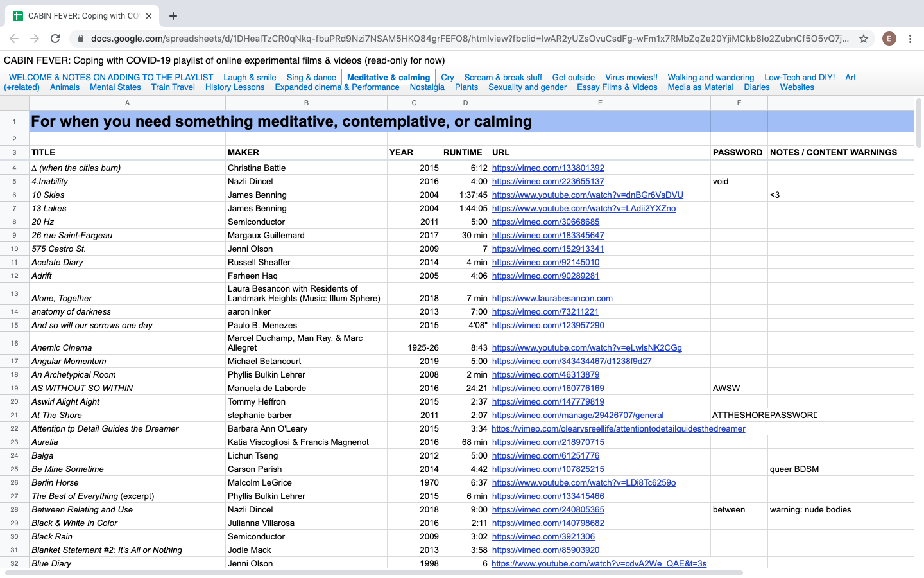Open Anemic Cinema YouTube link

(x=586, y=348)
